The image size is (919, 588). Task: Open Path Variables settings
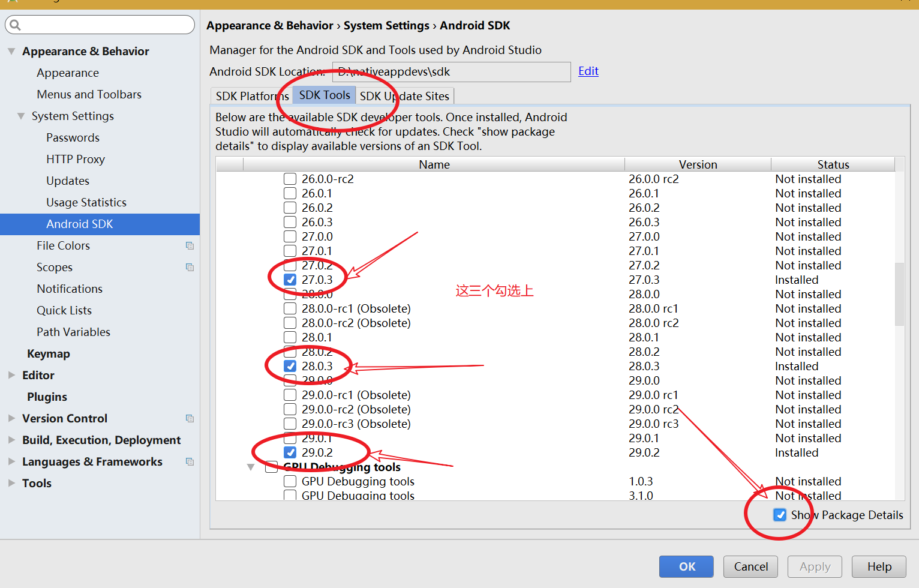click(73, 332)
